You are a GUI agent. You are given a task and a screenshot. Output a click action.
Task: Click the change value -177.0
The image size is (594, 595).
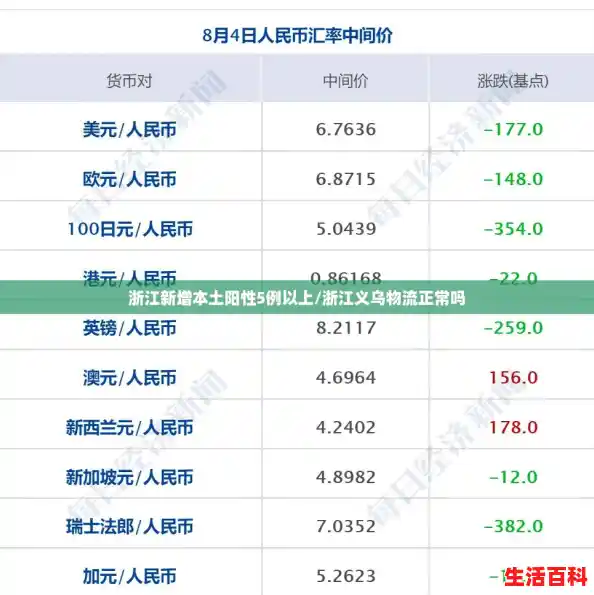click(x=513, y=129)
